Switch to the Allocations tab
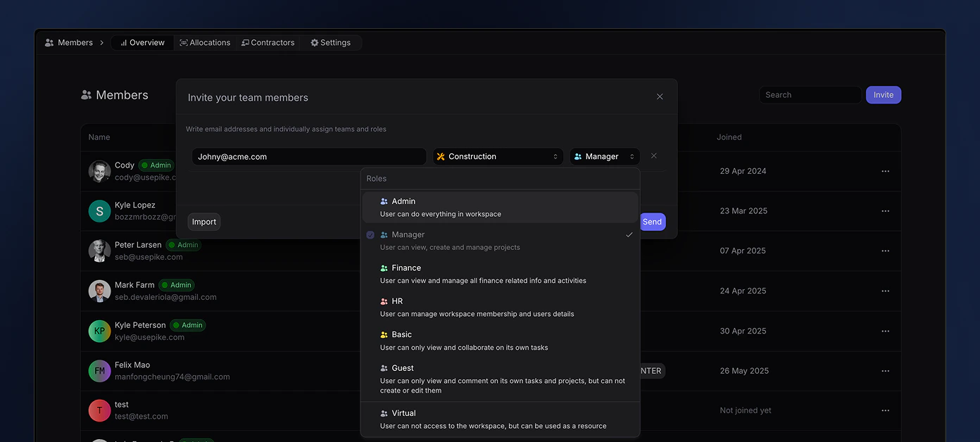This screenshot has height=442, width=980. (205, 43)
